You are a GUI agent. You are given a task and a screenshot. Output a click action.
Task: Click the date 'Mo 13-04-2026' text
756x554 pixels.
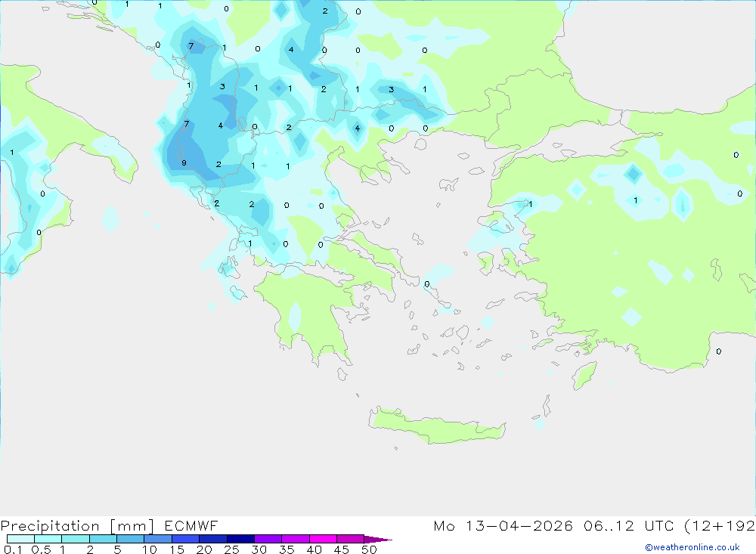503,525
